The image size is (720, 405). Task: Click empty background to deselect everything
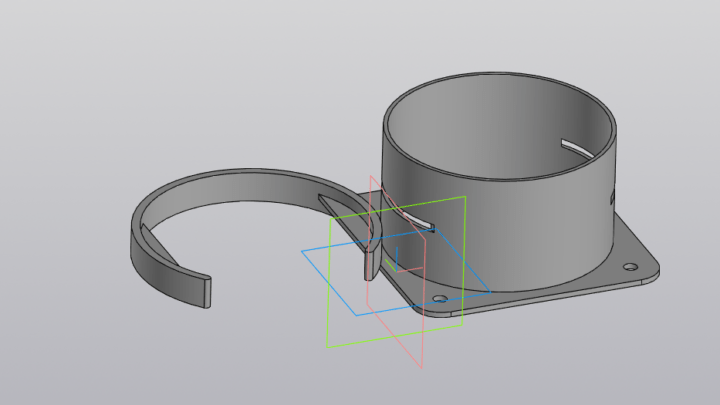coord(100,80)
